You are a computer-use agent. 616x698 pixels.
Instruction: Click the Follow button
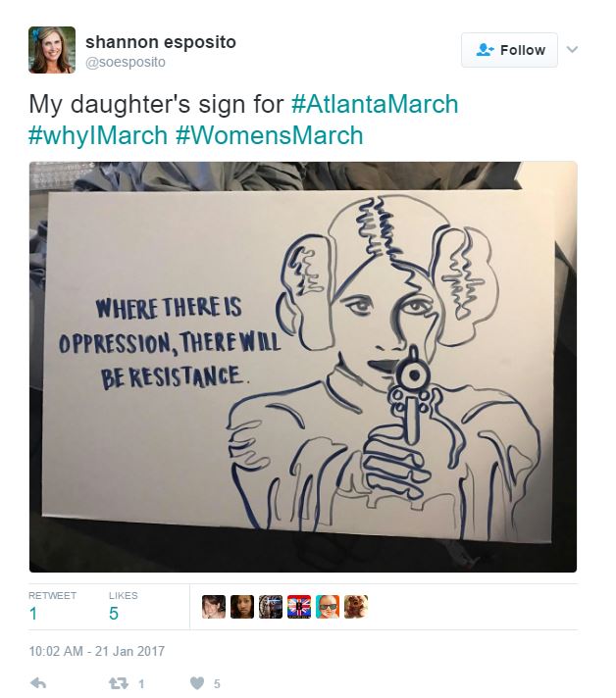click(x=509, y=50)
